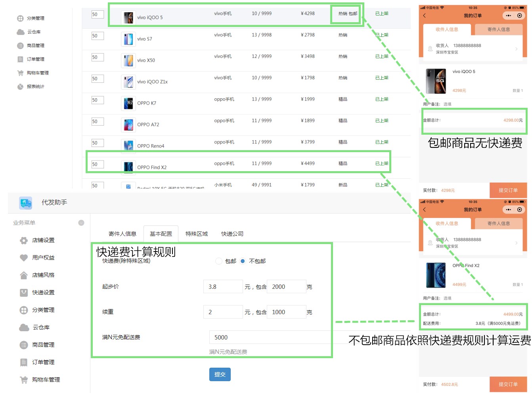Tap the more dots in lower phone header
Viewport: 532px width, 397px height.
pyautogui.click(x=508, y=210)
